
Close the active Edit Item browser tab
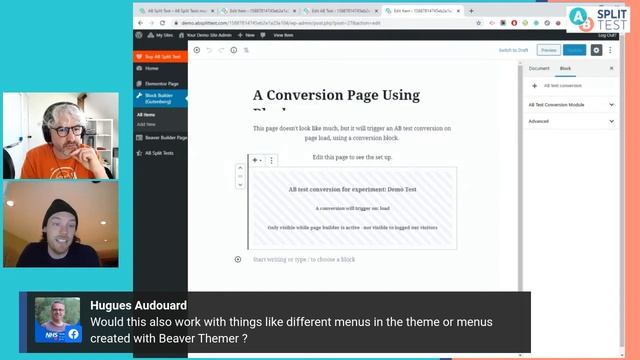tap(458, 11)
